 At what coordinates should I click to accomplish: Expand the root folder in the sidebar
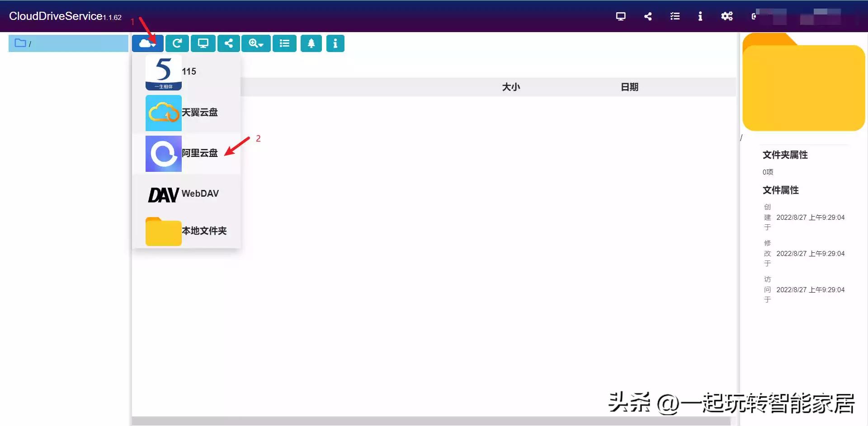(x=20, y=43)
